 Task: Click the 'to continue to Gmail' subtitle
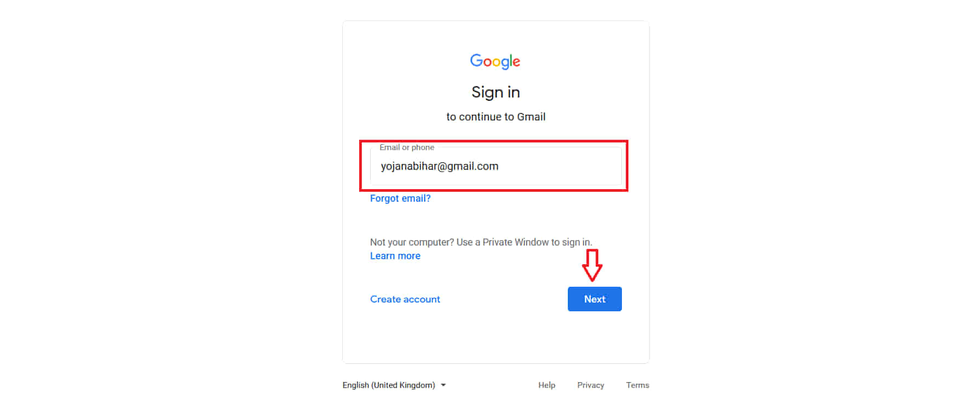496,117
